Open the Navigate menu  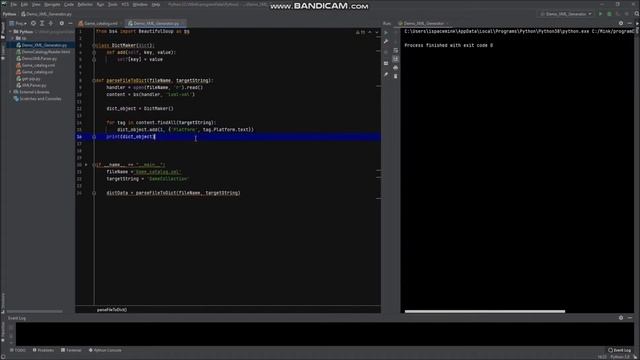coord(52,4)
